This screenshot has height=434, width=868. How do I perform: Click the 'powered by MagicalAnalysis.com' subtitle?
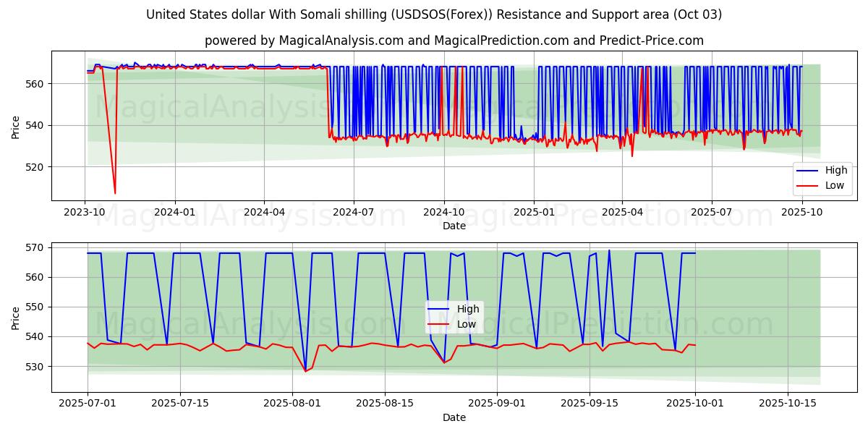[x=454, y=41]
